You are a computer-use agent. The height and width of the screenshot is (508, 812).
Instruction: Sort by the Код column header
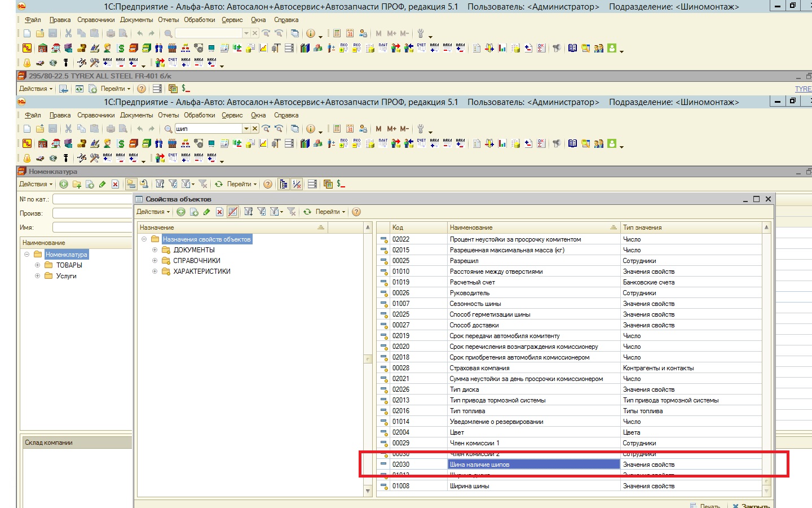(418, 227)
